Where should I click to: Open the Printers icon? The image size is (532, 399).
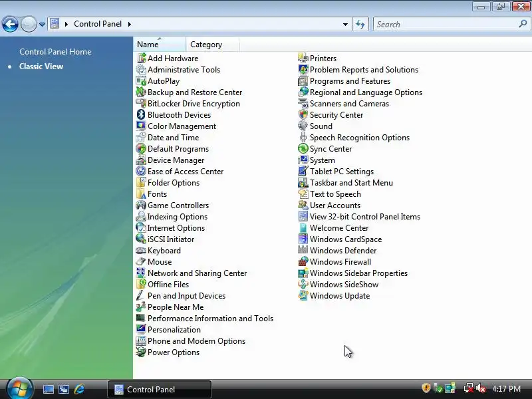[303, 58]
